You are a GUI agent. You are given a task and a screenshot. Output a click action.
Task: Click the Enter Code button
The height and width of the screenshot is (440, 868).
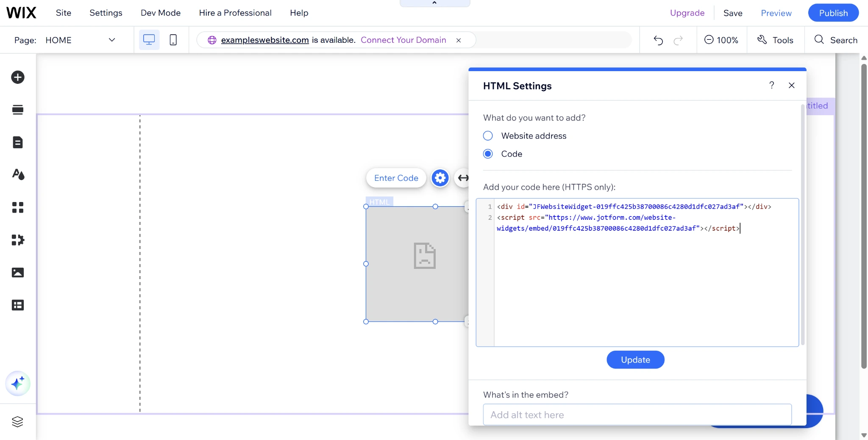click(x=396, y=178)
